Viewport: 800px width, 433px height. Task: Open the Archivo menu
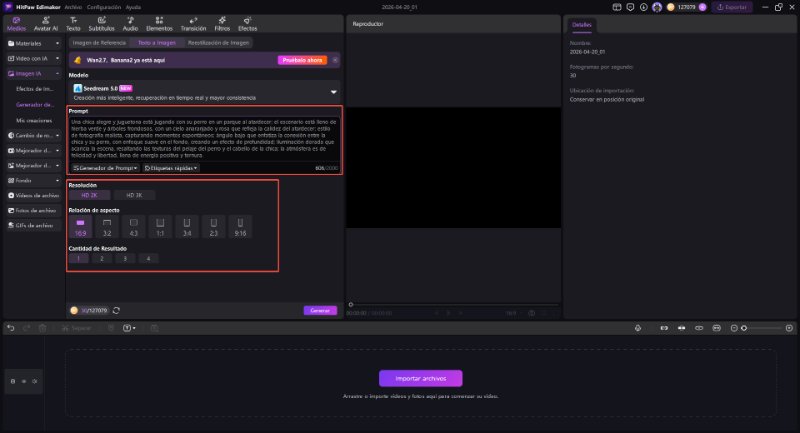73,7
